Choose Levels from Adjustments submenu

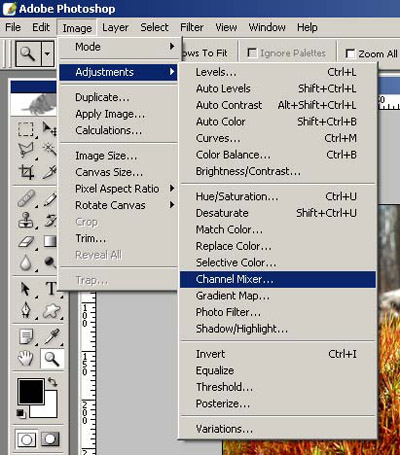[277, 72]
